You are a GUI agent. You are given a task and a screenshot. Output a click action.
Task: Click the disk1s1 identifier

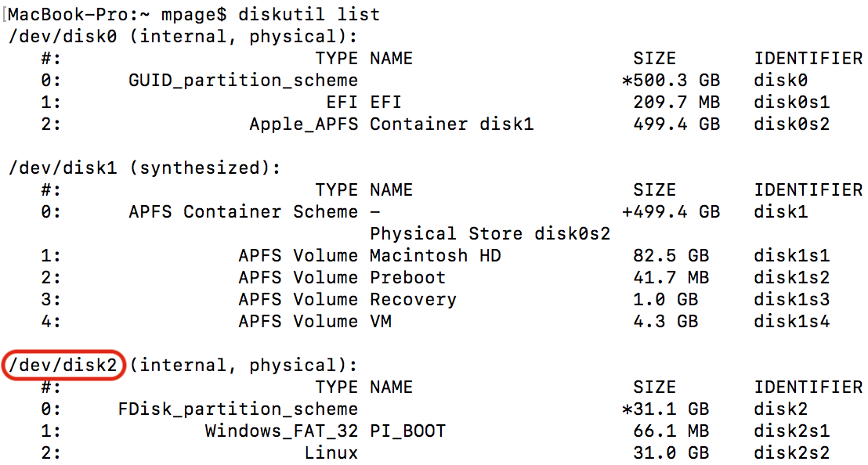(791, 256)
